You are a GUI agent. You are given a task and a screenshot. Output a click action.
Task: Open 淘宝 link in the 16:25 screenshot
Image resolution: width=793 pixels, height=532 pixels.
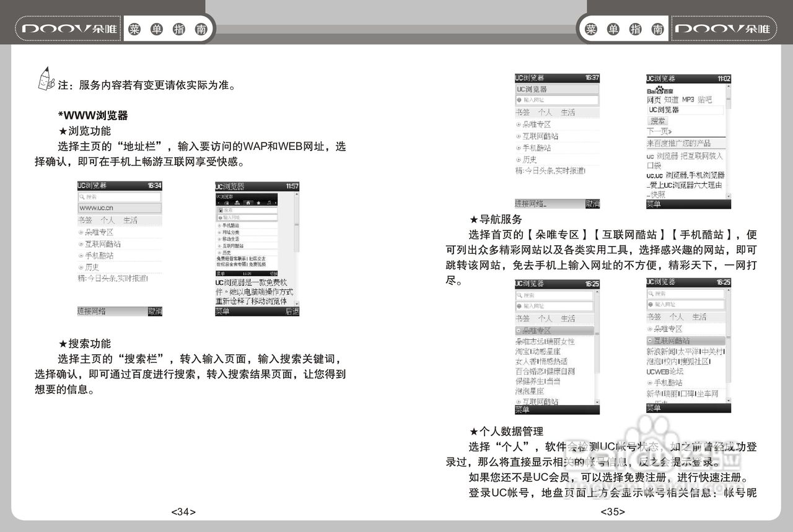pos(523,351)
